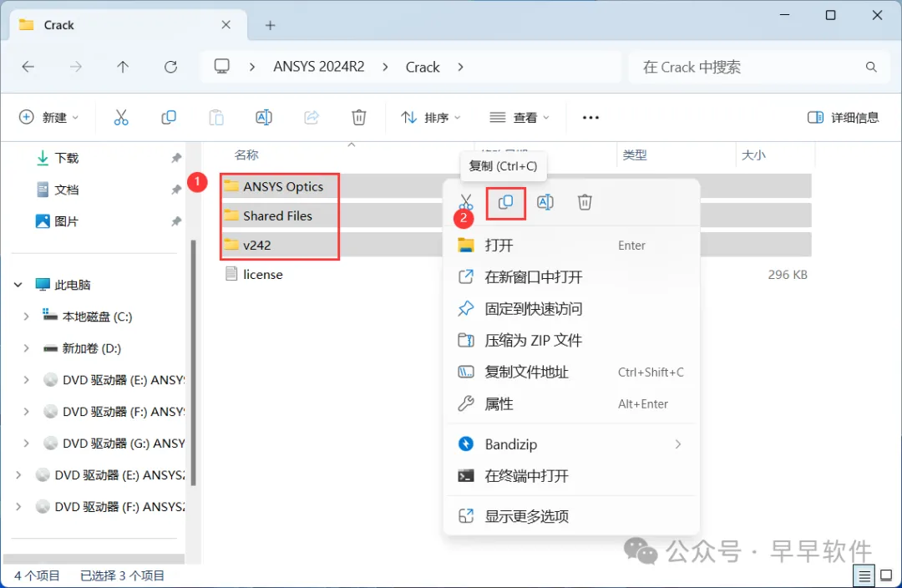Viewport: 902px width, 588px height.
Task: Choose 显示更多选项 in context menu
Action: 572,516
